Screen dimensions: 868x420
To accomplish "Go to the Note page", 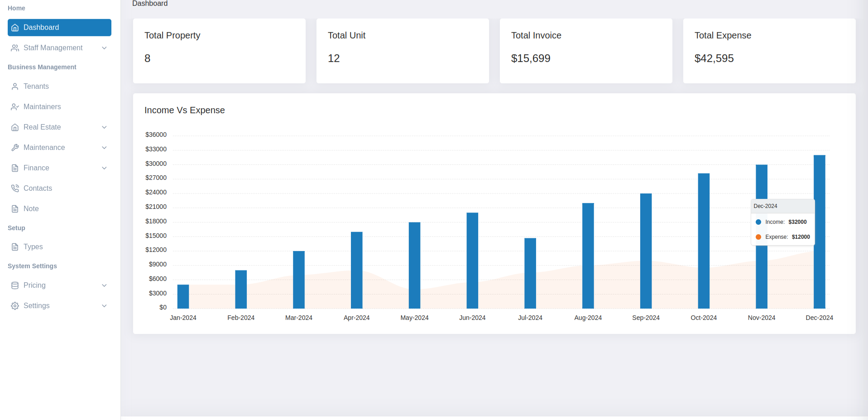I will (31, 209).
